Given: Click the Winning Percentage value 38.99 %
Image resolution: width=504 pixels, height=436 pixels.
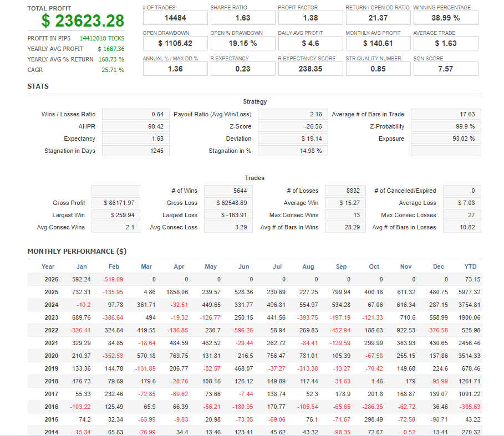Looking at the screenshot, I should 445,18.
